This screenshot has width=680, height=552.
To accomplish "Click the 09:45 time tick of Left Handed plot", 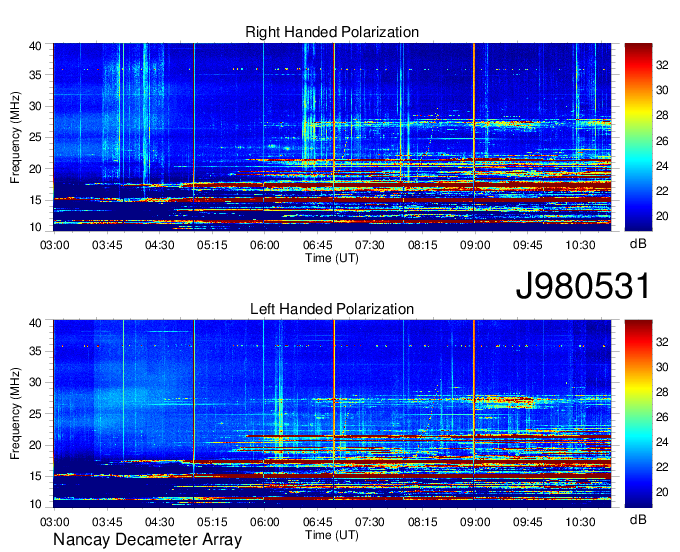I will 528,522.
